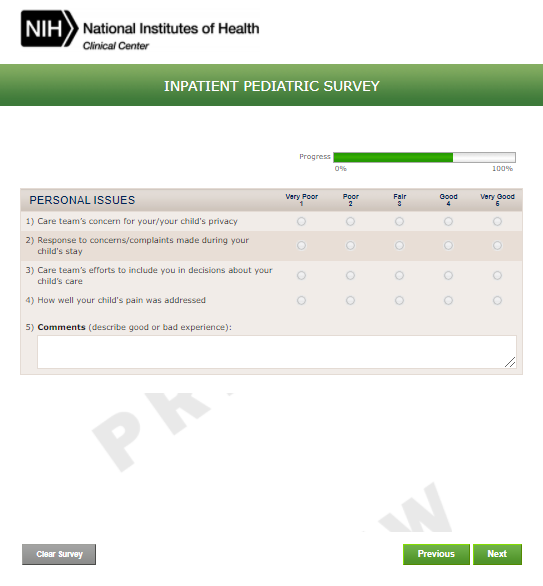Rate child's pain addressed as Very Good

(x=497, y=300)
